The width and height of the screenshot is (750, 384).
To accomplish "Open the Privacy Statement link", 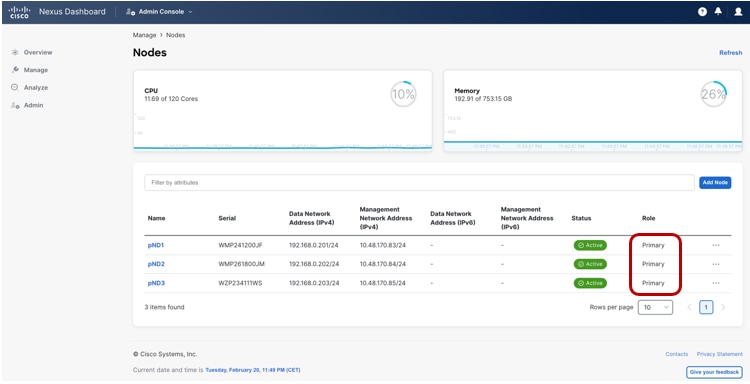I will [x=719, y=354].
